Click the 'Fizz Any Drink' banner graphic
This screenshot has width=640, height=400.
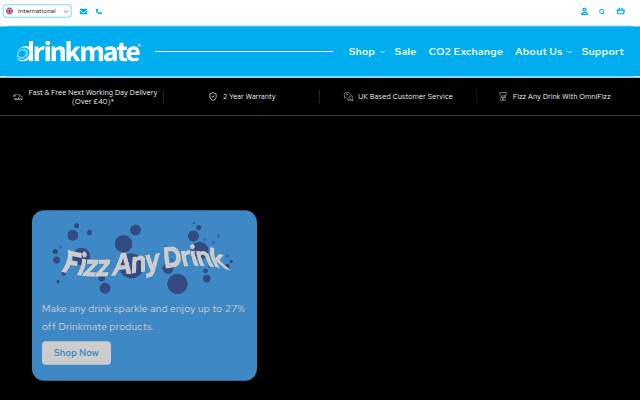[143, 258]
